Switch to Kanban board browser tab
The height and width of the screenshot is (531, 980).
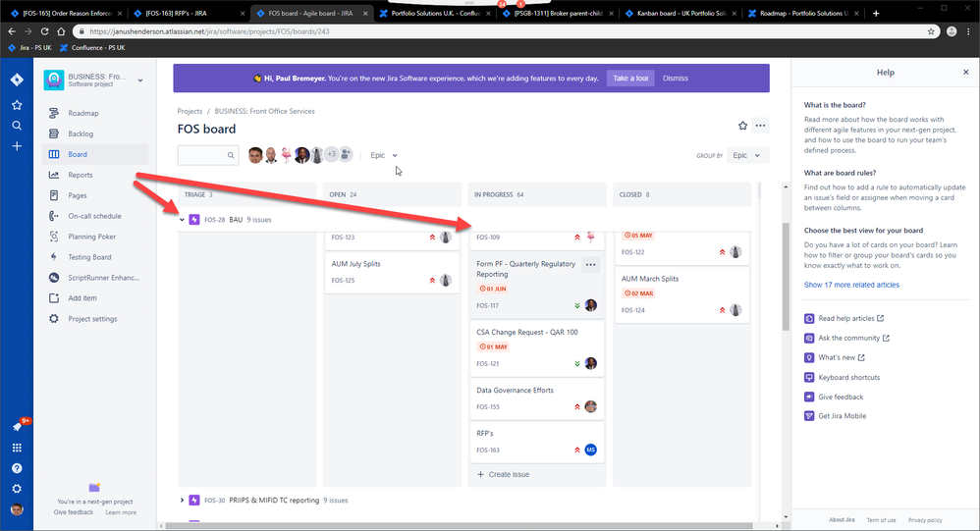[681, 13]
